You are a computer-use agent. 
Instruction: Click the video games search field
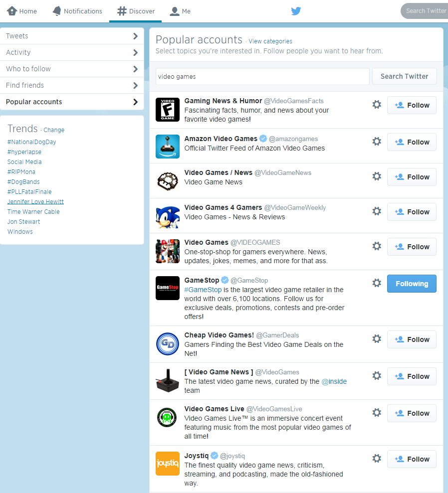pos(262,76)
